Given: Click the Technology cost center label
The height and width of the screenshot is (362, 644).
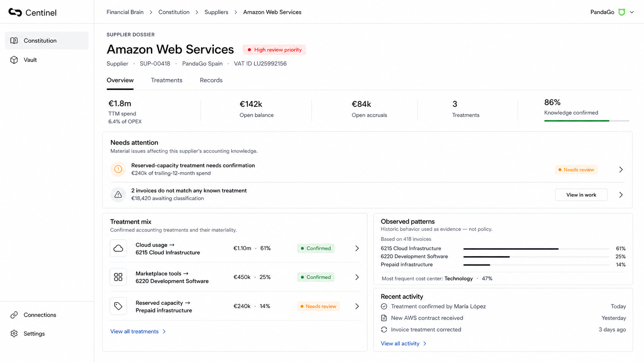Looking at the screenshot, I should coord(458,279).
